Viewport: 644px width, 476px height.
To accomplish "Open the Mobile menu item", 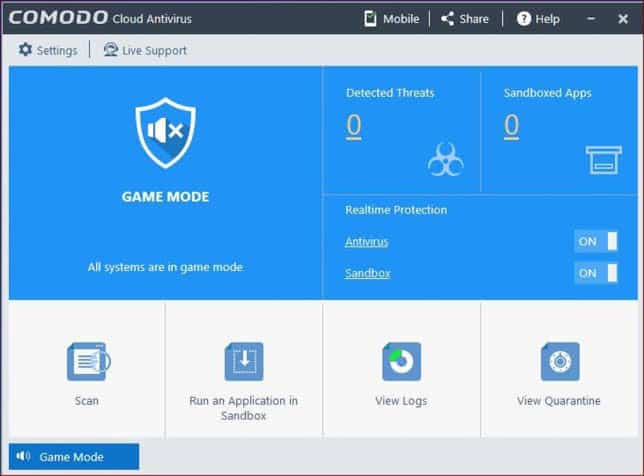I will pos(392,19).
